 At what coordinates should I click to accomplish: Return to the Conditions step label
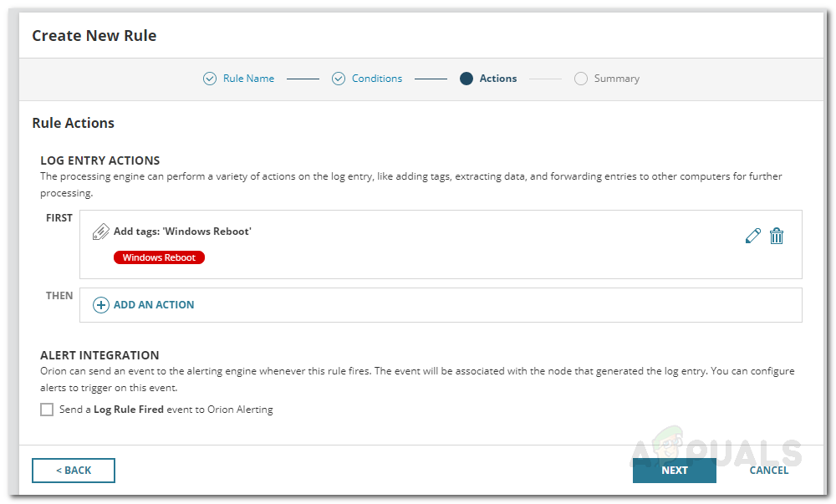(x=377, y=79)
